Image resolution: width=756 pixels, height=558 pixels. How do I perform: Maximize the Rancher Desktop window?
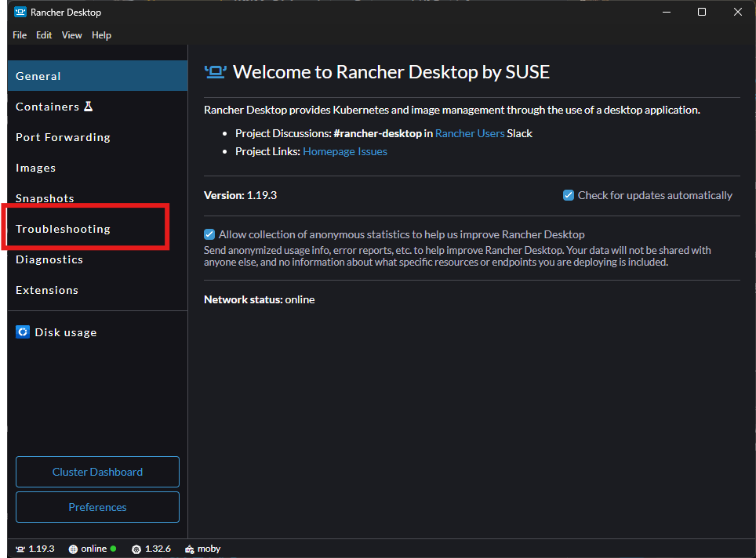pyautogui.click(x=702, y=12)
